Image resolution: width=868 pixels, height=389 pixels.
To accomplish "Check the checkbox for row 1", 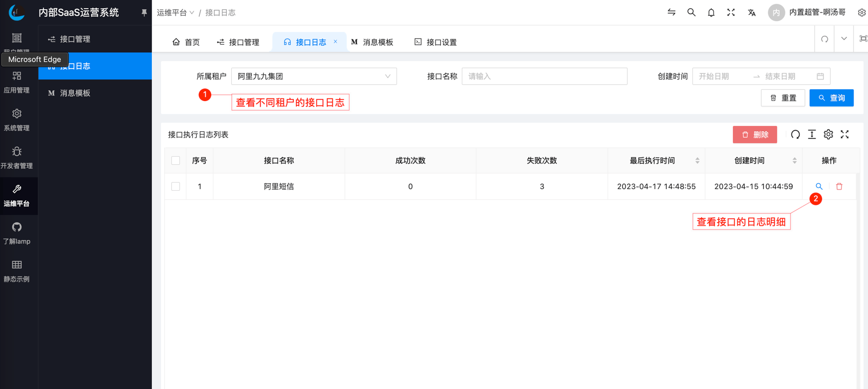I will (x=176, y=186).
